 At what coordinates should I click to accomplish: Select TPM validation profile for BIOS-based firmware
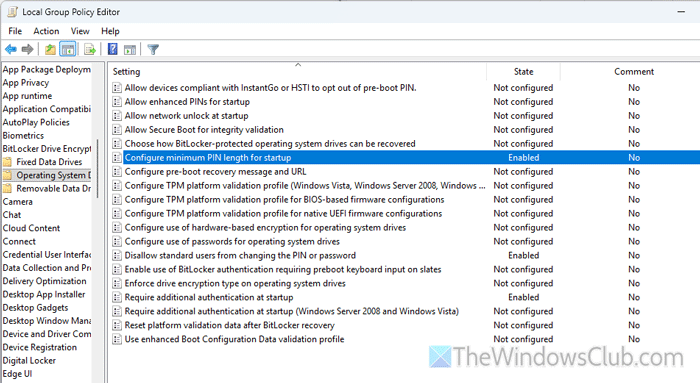click(x=284, y=200)
